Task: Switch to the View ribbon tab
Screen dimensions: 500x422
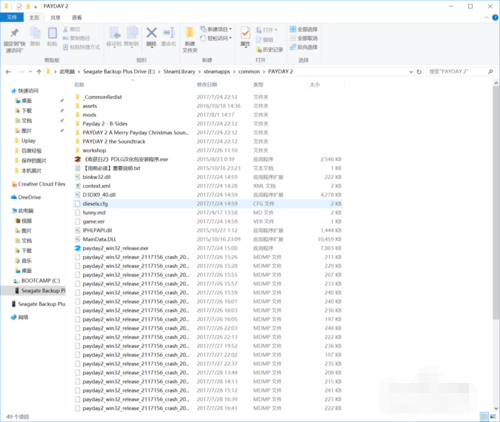Action: pos(77,17)
